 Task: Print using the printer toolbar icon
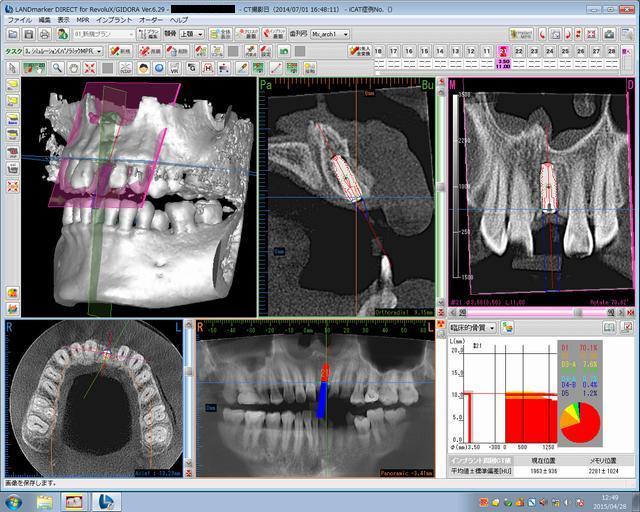[x=44, y=34]
